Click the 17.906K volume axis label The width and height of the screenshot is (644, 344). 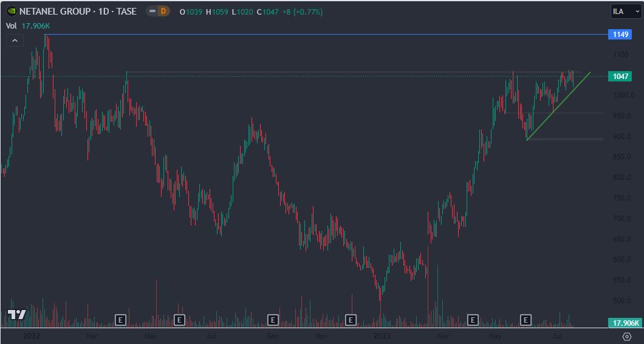[x=625, y=323]
